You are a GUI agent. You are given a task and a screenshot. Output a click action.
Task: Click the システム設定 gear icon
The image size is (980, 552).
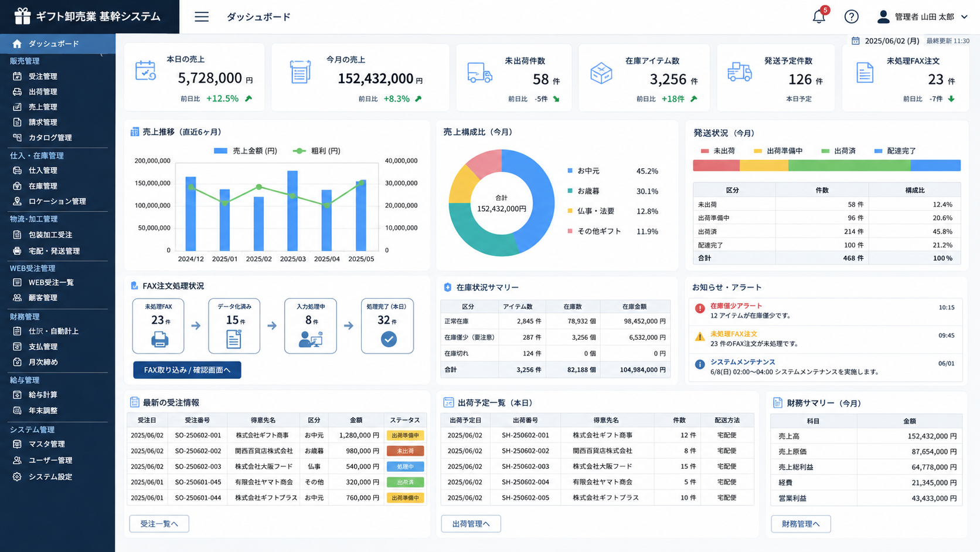pos(17,476)
